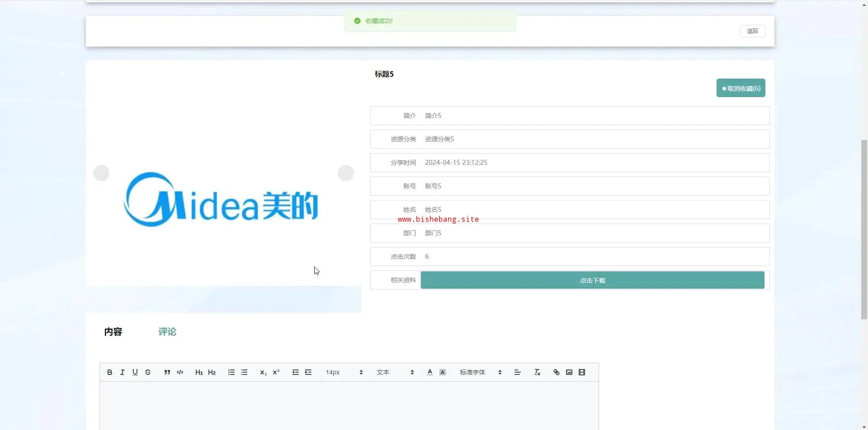Open the 文本 heading style dropdown
The width and height of the screenshot is (868, 430).
(396, 372)
